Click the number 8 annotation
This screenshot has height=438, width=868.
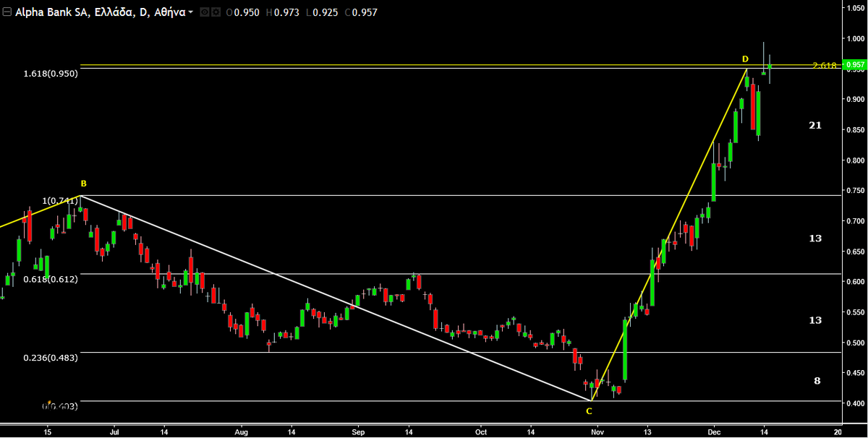click(x=817, y=381)
